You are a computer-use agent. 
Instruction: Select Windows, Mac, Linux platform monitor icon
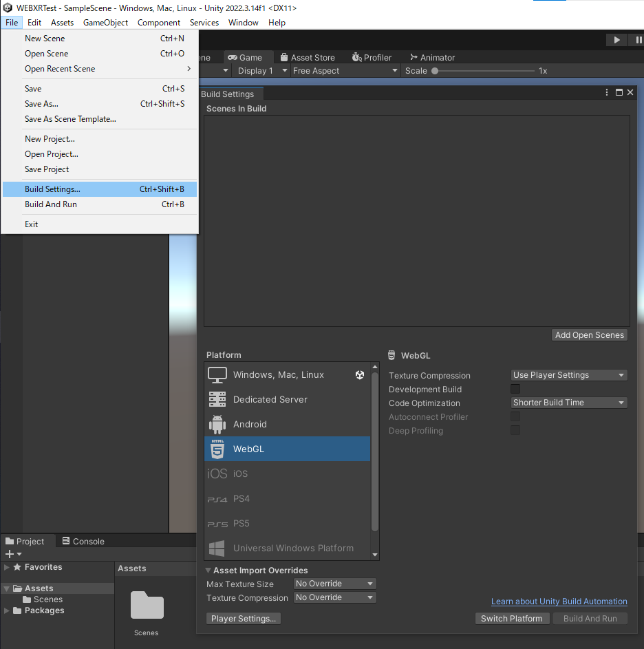pos(217,375)
